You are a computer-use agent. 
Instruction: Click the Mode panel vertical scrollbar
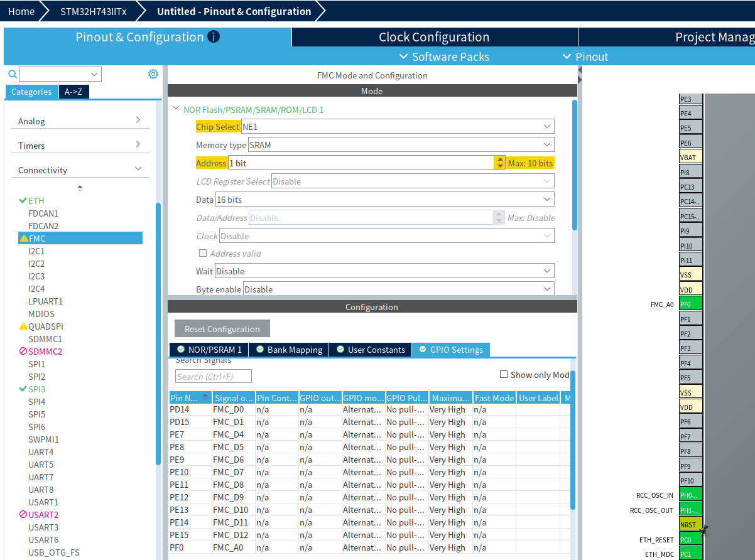pos(574,164)
